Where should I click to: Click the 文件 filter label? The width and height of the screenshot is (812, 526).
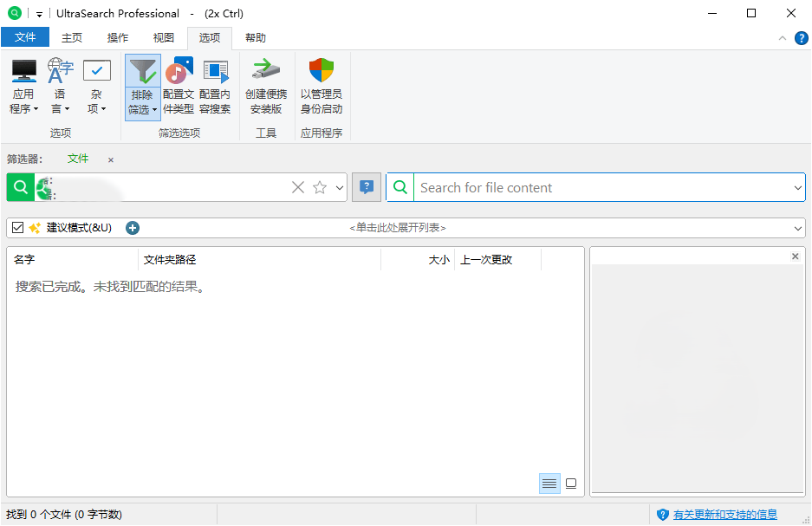[78, 159]
